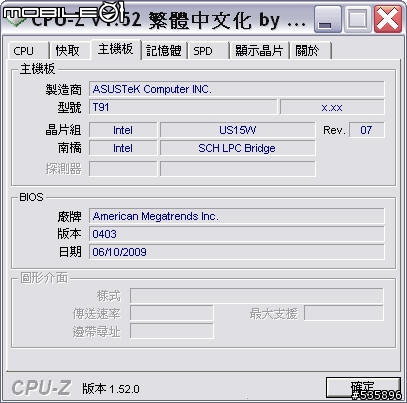Click the model field showing T91
The height and width of the screenshot is (403, 407).
(183, 107)
